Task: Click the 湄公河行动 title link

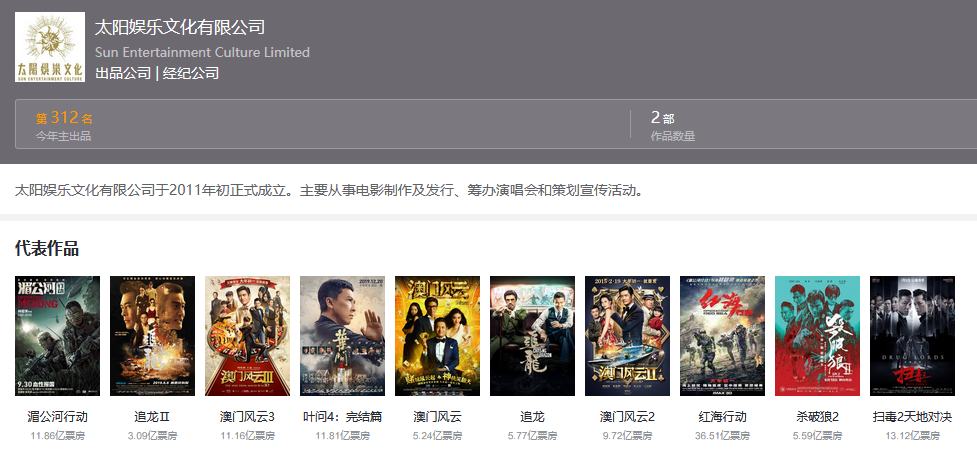Action: coord(57,416)
